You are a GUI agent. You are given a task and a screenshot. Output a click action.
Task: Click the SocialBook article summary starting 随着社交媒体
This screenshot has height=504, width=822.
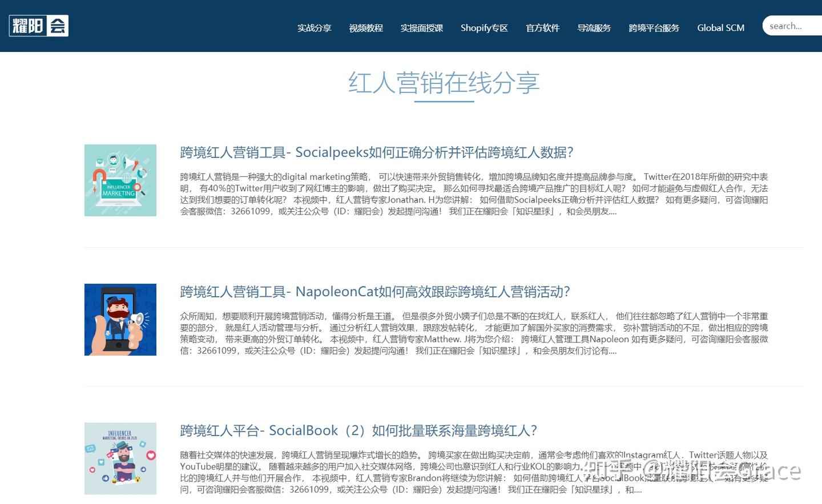tap(474, 472)
